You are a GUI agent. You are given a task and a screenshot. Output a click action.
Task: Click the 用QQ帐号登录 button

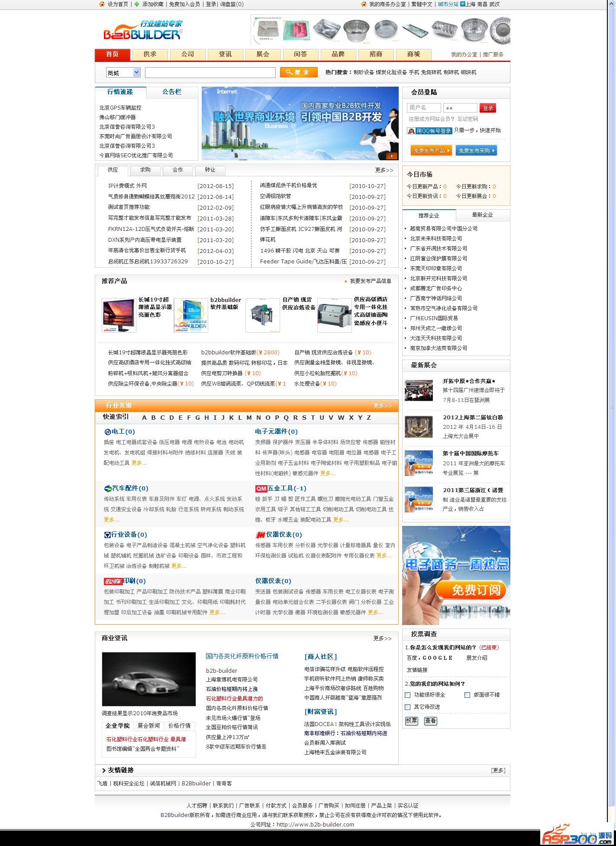tap(430, 131)
